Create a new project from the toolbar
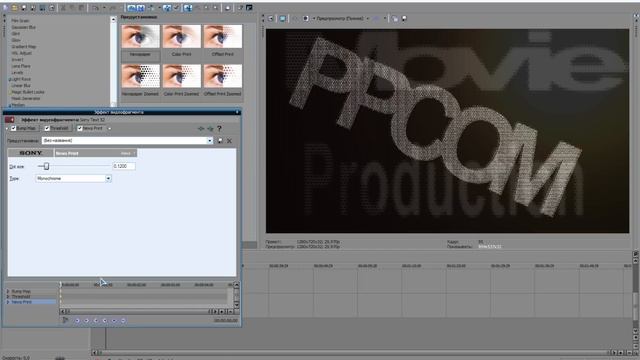The image size is (640, 360). pos(5,8)
